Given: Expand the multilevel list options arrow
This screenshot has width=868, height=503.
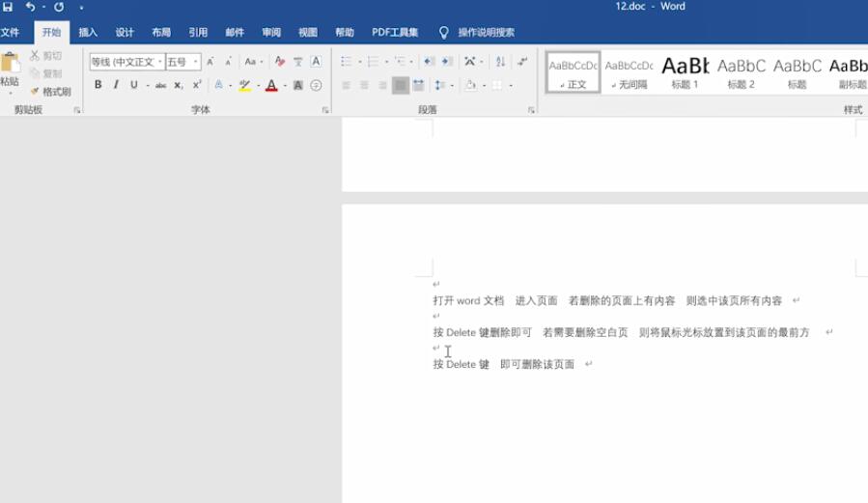Looking at the screenshot, I should 411,62.
